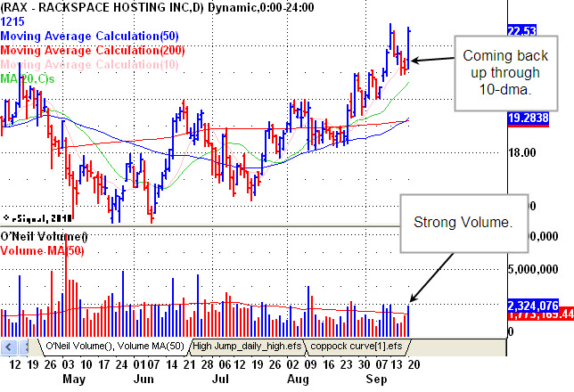Click the left scroll arrow beside the tabs
Viewport: 574px width, 392px height.
(x=8, y=347)
